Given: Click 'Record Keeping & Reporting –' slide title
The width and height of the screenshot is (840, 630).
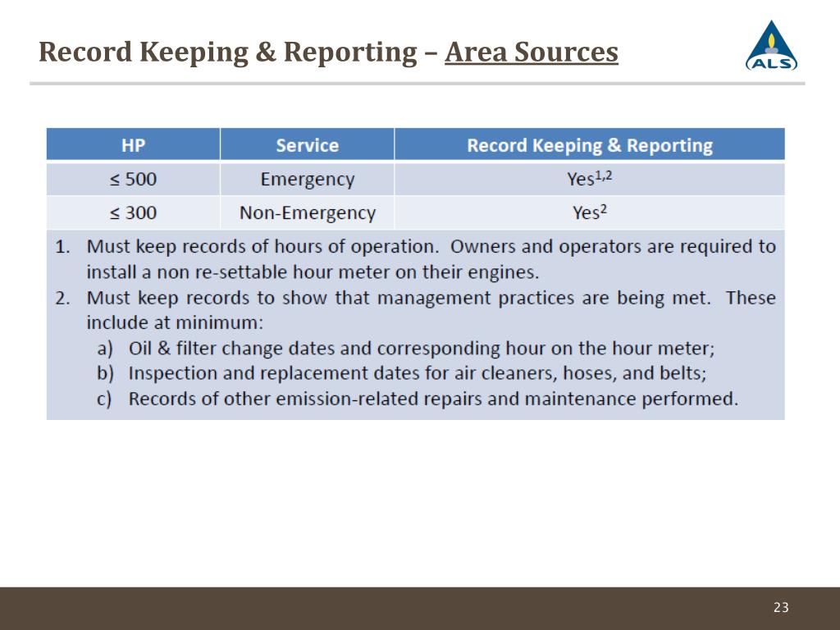Looking at the screenshot, I should click(x=239, y=52).
